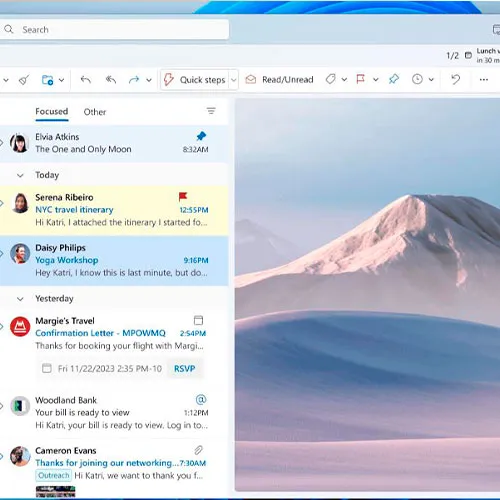Click Elvia Atkins's avatar picture

[x=20, y=143]
